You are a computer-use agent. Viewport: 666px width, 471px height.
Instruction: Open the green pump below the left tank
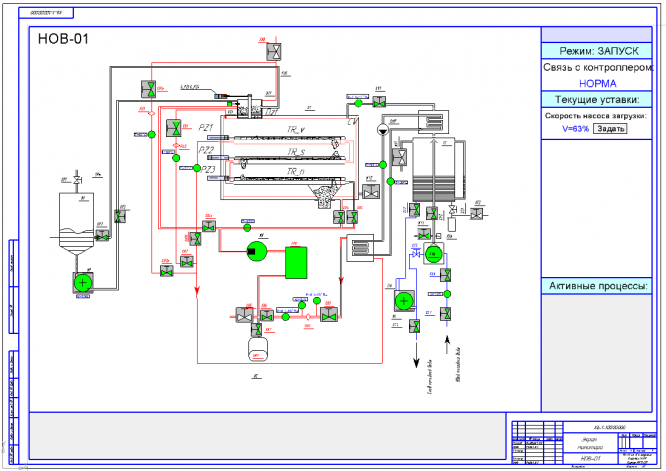coord(83,282)
